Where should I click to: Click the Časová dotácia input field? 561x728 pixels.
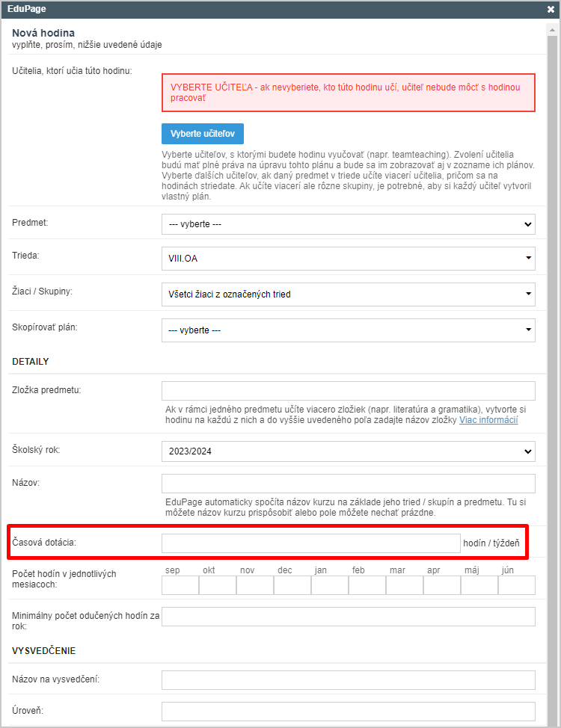[x=311, y=543]
